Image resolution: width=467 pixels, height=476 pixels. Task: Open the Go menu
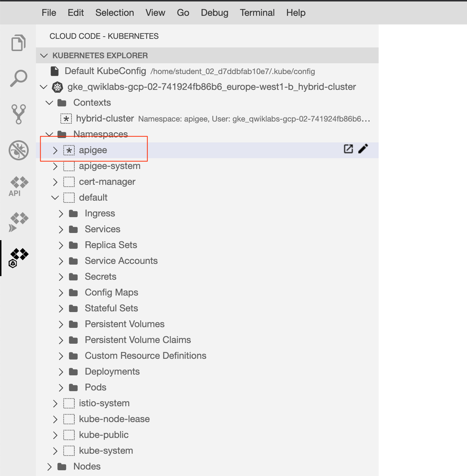pos(183,13)
